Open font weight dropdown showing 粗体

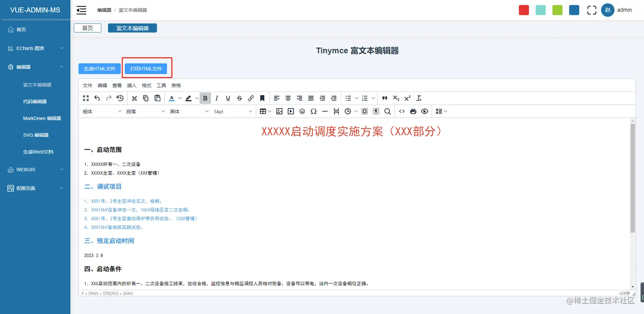102,111
